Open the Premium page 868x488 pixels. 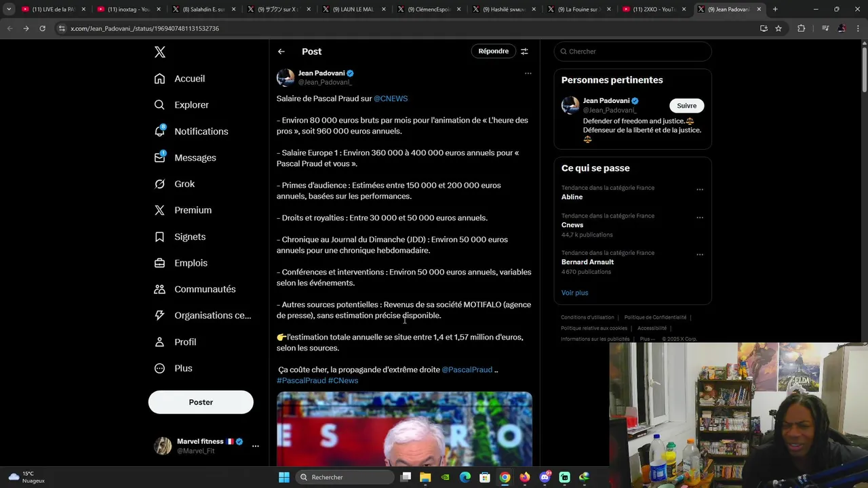pos(183,210)
